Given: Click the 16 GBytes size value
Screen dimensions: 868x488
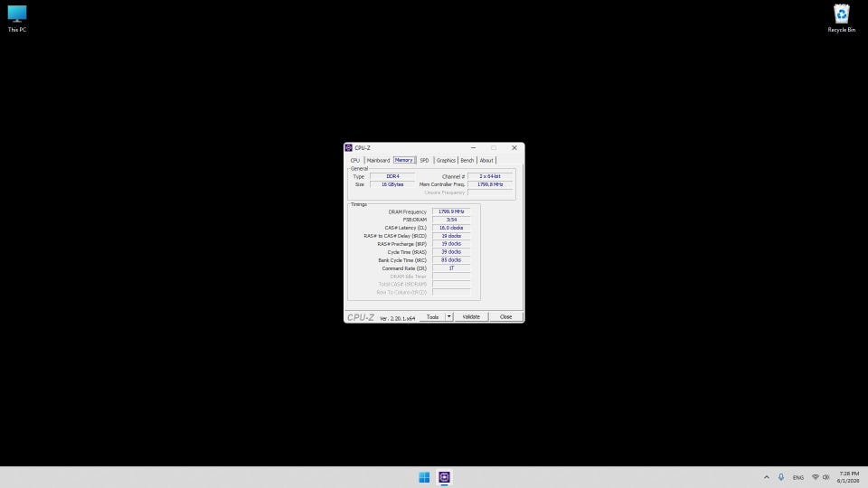Looking at the screenshot, I should tap(392, 184).
